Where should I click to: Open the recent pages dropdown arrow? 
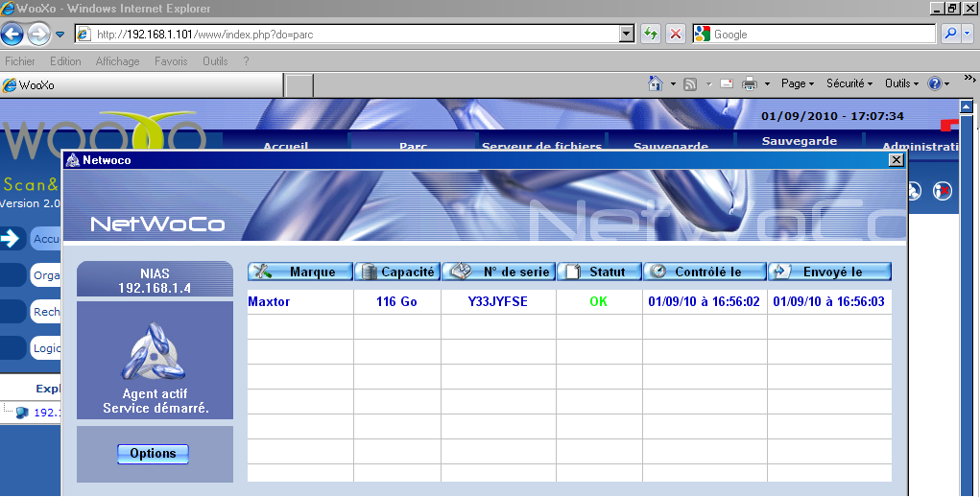60,35
